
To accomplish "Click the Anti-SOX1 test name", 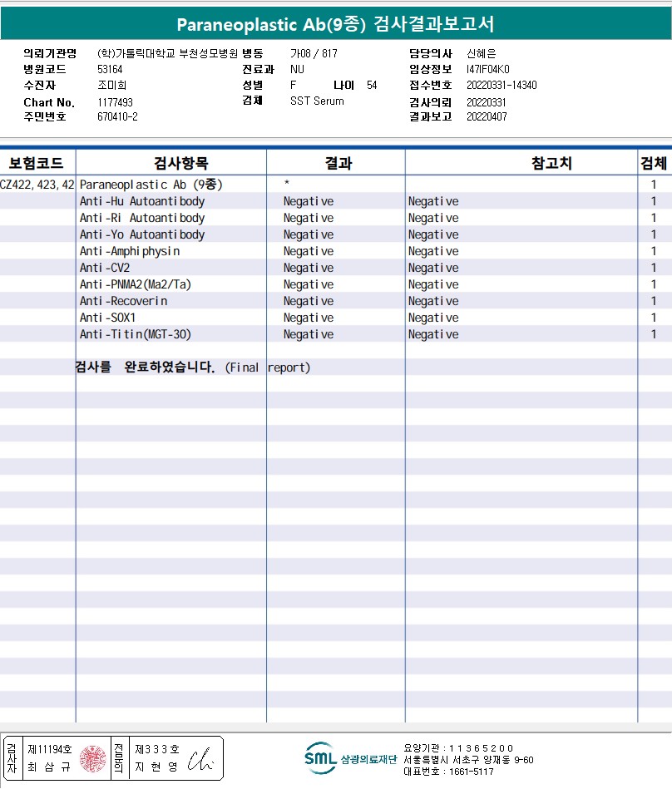I will point(108,318).
